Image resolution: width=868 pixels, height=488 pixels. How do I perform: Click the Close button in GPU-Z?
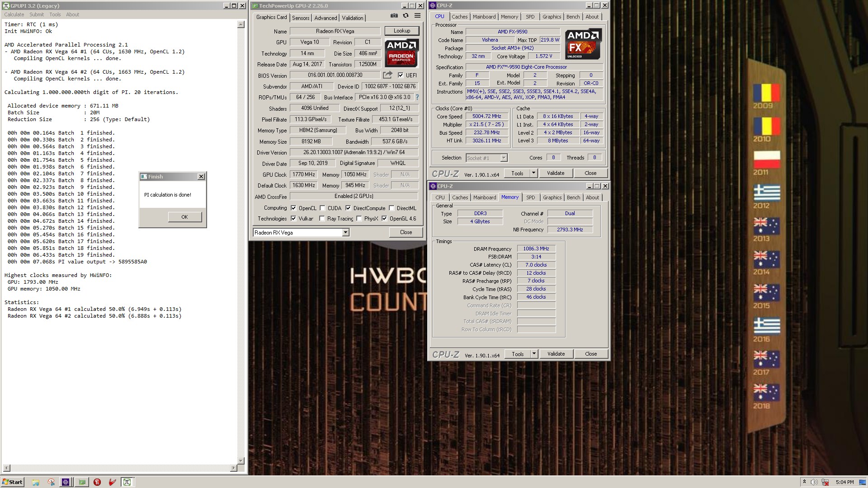(406, 232)
